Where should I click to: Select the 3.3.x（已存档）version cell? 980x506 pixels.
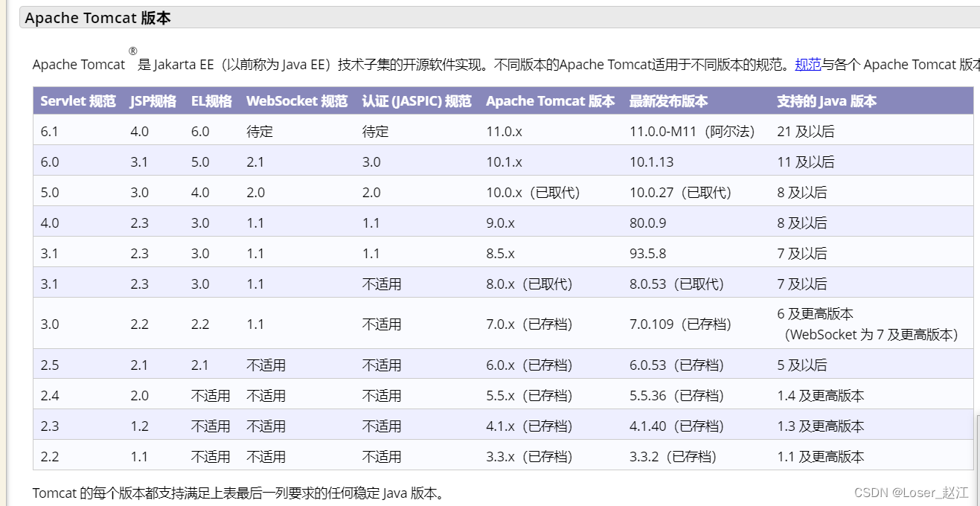529,457
